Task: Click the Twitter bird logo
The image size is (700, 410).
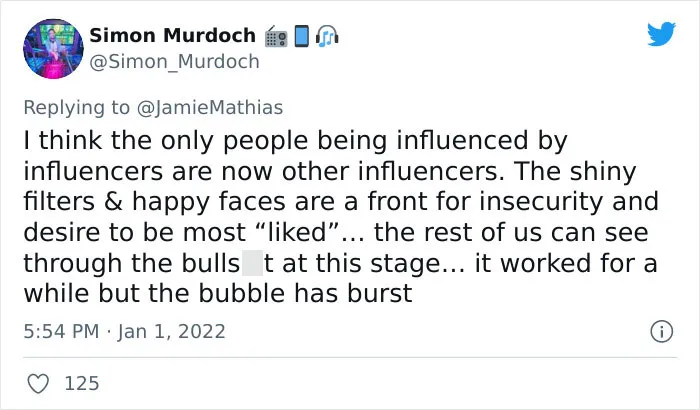Action: pyautogui.click(x=661, y=33)
